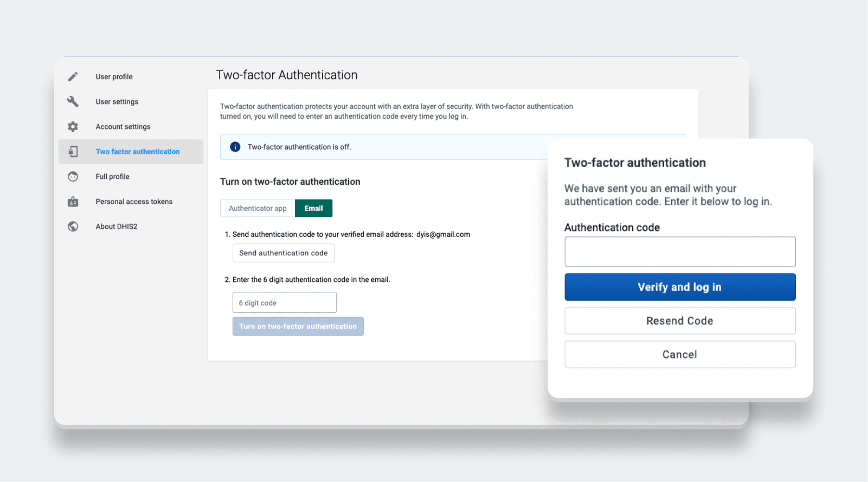Click the gear icon for Account settings
868x482 pixels.
[73, 126]
